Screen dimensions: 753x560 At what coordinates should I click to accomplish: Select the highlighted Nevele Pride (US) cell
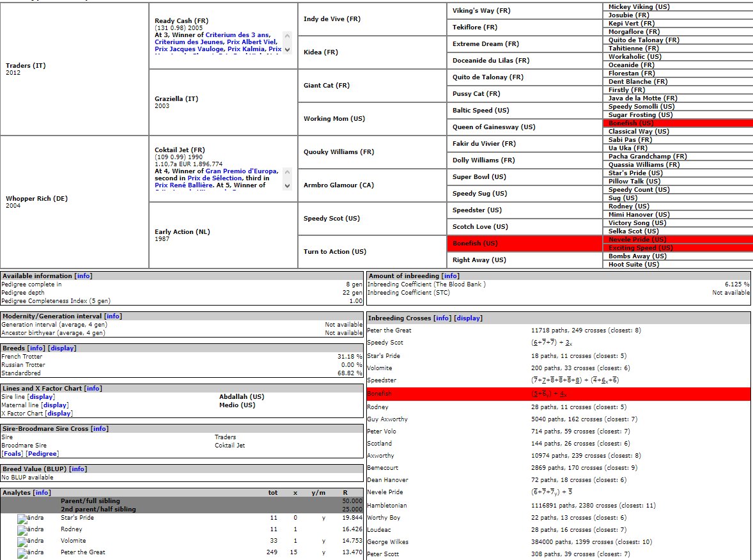[x=678, y=240]
